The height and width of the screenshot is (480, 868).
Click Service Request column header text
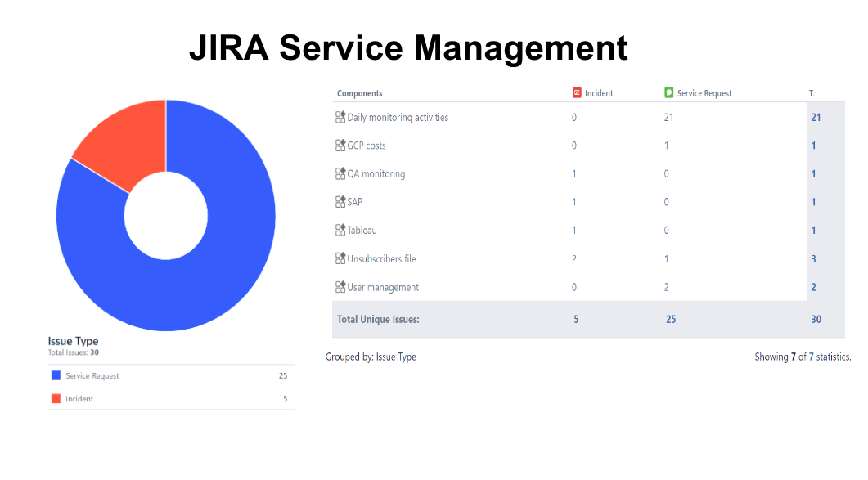704,93
